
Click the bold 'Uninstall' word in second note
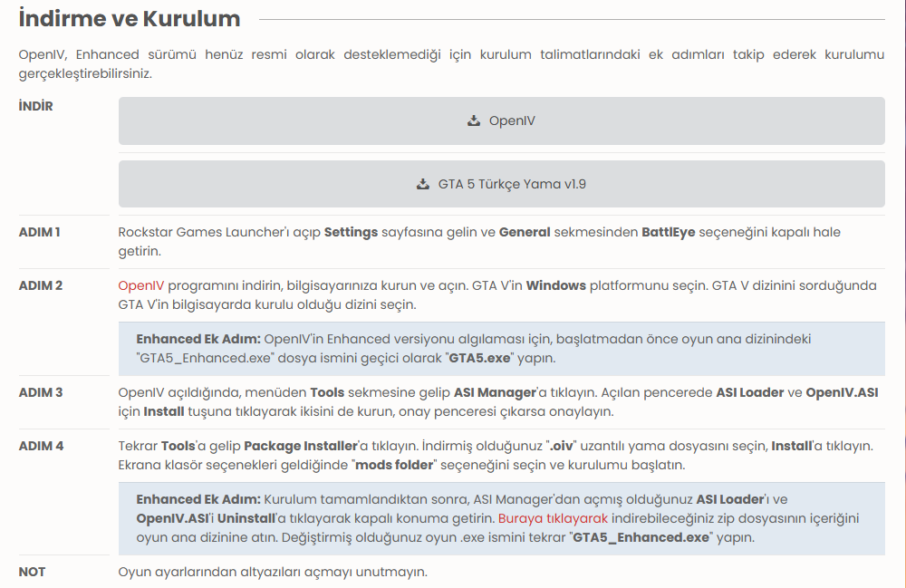246,518
